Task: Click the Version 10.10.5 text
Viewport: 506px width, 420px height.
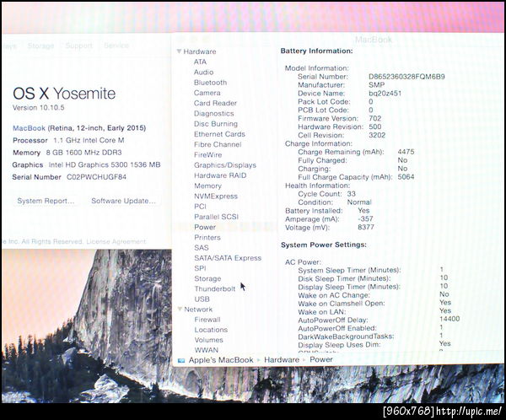Action: (39, 108)
